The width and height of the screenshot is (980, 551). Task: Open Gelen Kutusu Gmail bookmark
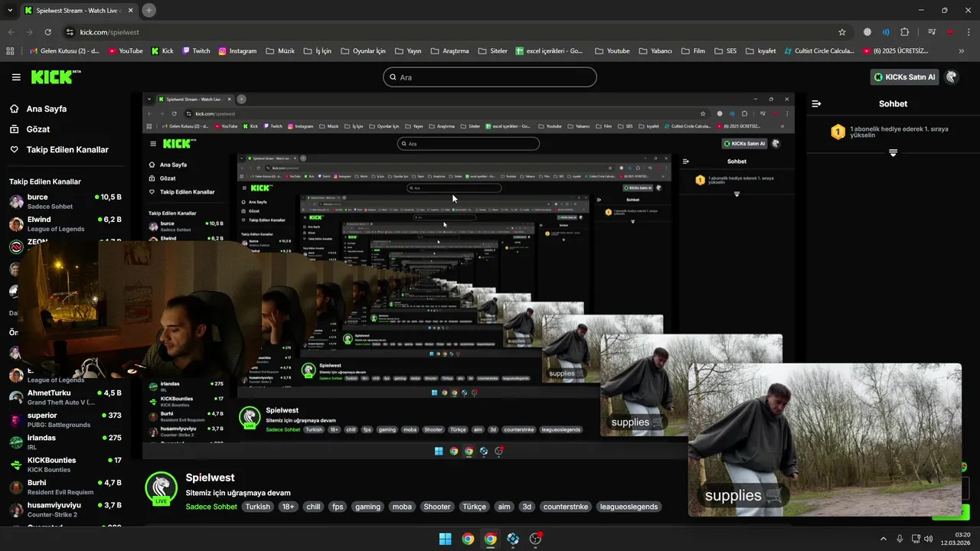64,51
